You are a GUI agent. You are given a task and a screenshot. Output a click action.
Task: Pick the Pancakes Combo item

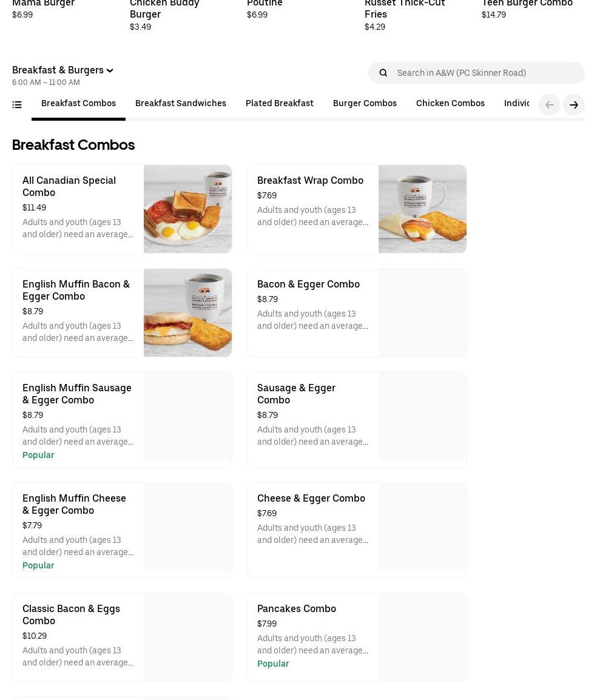[297, 609]
